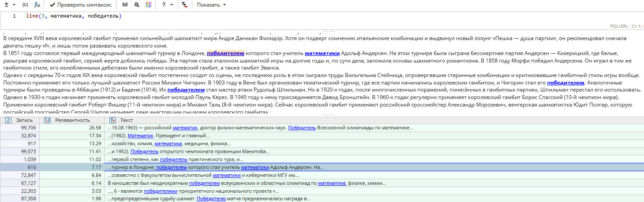The height and width of the screenshot is (202, 644).
Task: Click relevance value 13.29
Action: [95, 143]
